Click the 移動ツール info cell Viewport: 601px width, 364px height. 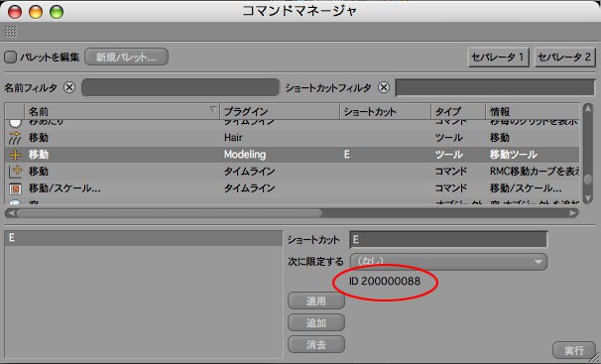click(x=513, y=155)
